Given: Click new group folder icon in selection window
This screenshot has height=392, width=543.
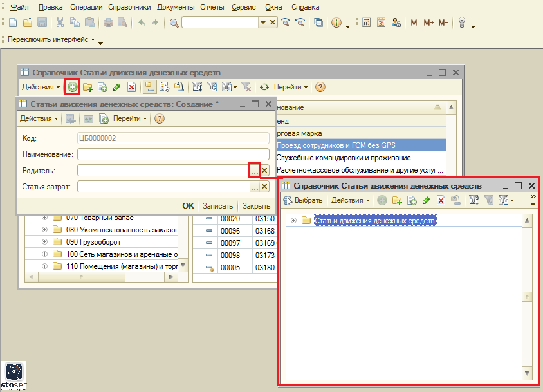Looking at the screenshot, I should click(397, 201).
